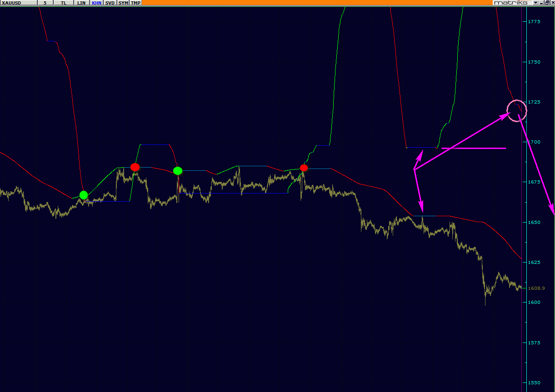
Task: Close the chart window
Action: click(x=552, y=3)
